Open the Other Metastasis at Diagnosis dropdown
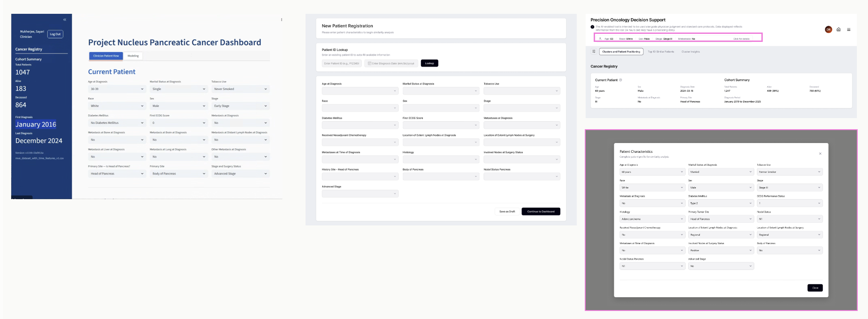 (240, 157)
